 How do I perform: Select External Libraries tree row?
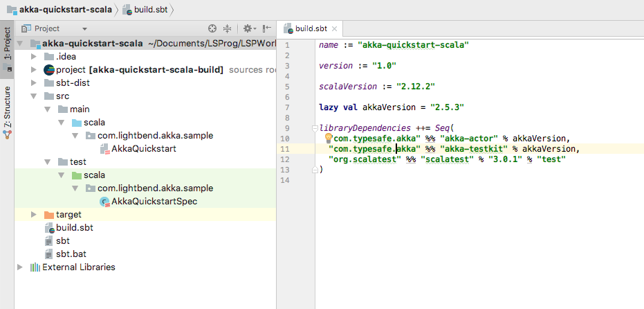pos(145,267)
